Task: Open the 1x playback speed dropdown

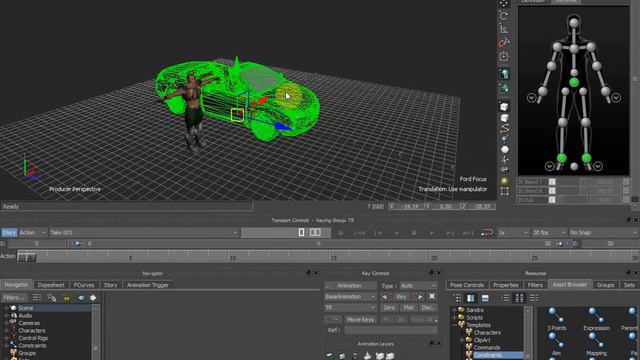Action: coord(513,233)
